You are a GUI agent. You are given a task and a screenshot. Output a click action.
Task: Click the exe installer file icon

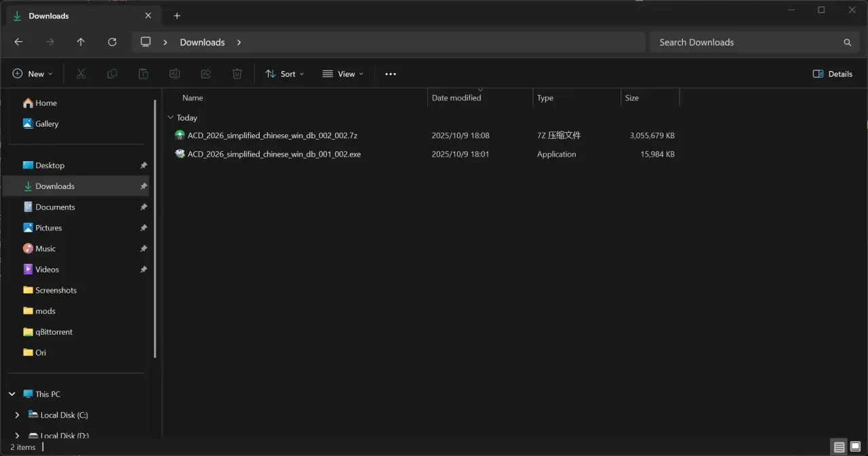180,154
